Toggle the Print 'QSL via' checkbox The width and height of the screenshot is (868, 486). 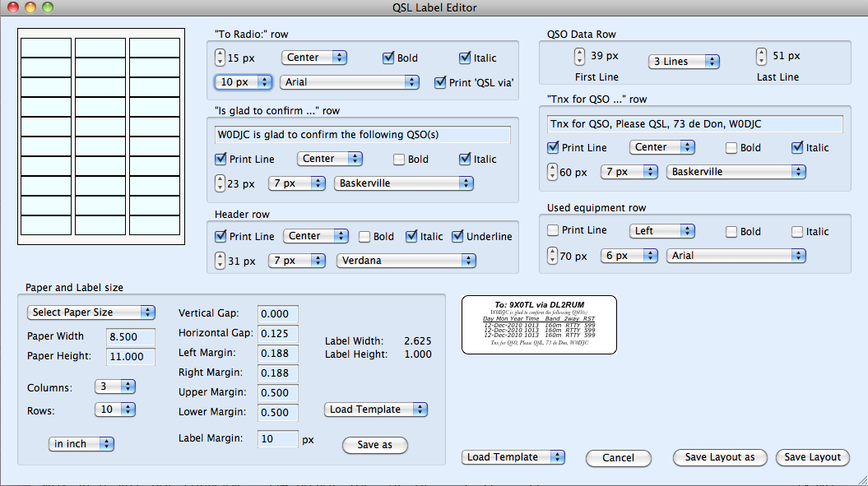[440, 82]
